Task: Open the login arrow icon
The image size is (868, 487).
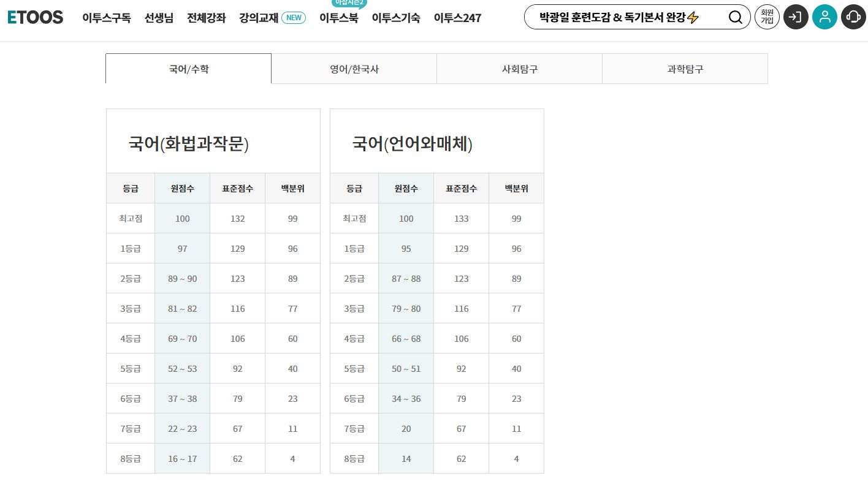Action: pyautogui.click(x=796, y=17)
